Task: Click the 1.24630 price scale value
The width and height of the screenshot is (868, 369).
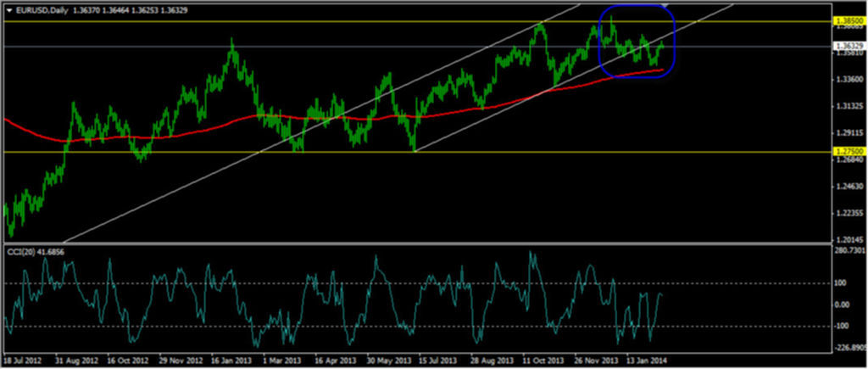Action: (x=849, y=187)
